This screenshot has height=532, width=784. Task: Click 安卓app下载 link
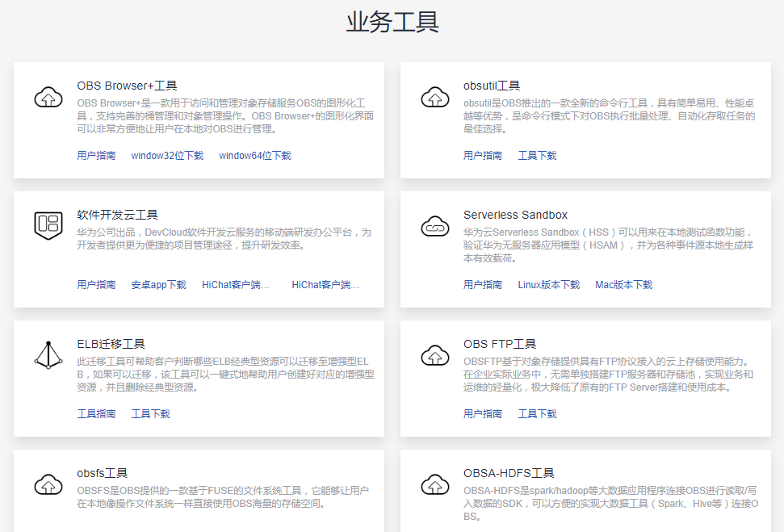(158, 284)
